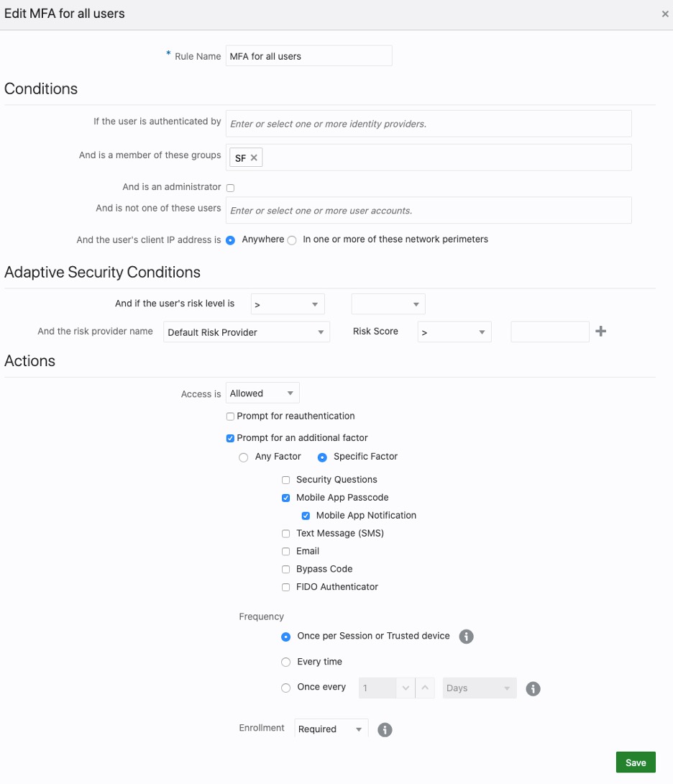Check the Security Questions factor
The image size is (673, 784).
pyautogui.click(x=286, y=480)
